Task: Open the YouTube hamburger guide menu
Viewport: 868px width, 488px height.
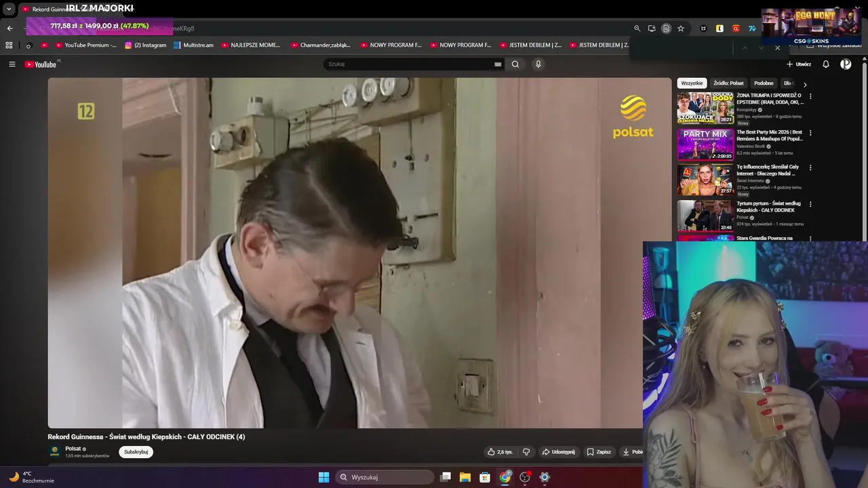Action: click(12, 64)
